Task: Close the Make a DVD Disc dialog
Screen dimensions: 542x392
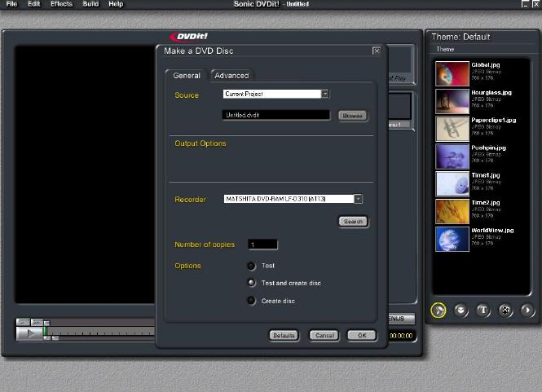Action: 377,51
